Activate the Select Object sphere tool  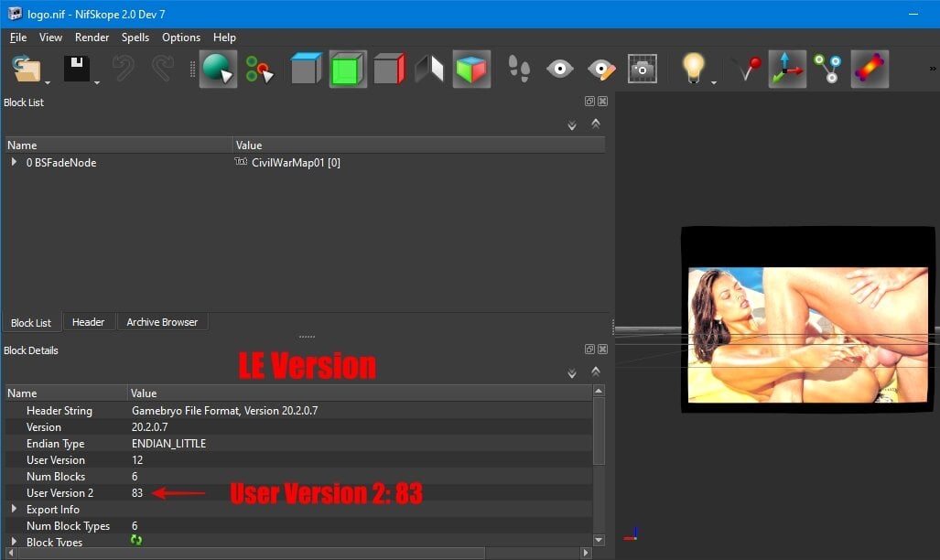pos(218,69)
